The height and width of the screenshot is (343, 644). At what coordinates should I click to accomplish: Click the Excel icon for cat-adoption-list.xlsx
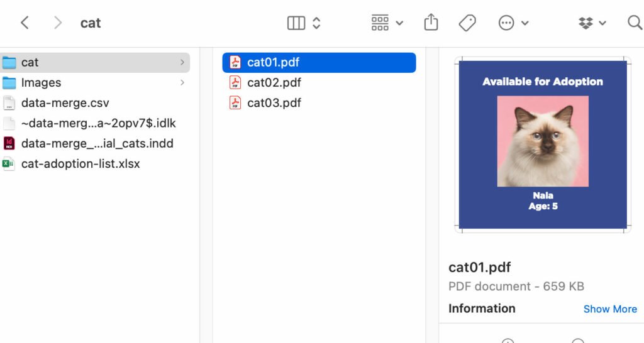[9, 164]
